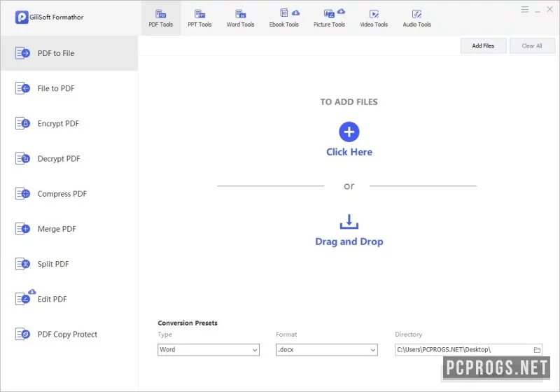Click the File to PDF sidebar icon
Image resolution: width=560 pixels, height=392 pixels.
click(x=22, y=88)
